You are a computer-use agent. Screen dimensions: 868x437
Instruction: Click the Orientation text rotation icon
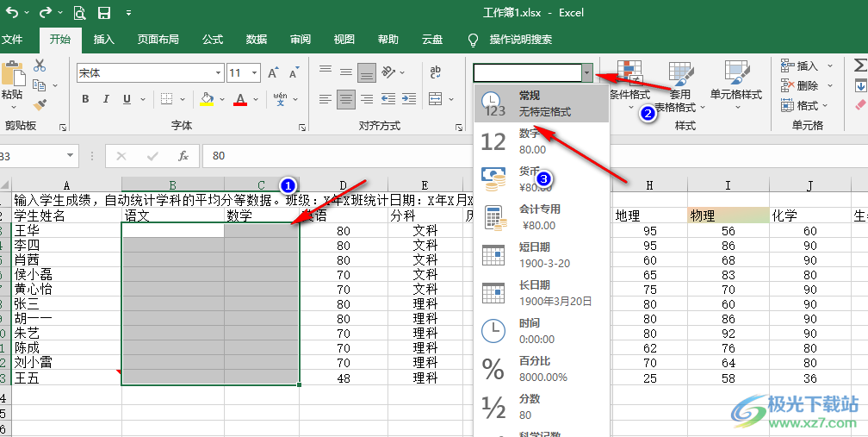point(388,72)
